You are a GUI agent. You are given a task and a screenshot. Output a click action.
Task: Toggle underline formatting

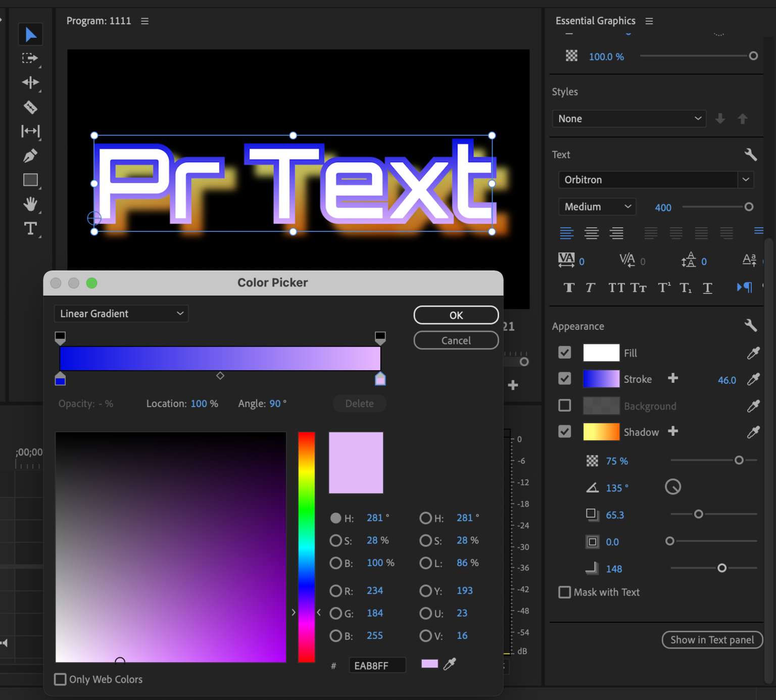[707, 287]
